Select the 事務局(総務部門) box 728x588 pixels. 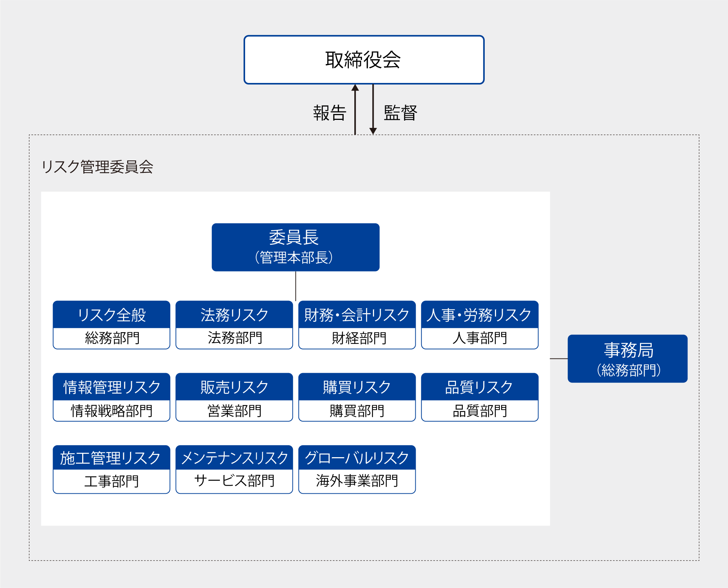627,359
